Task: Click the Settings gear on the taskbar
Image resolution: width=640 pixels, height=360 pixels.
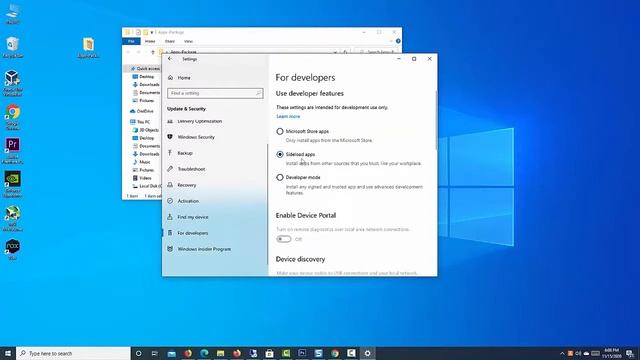Action: point(367,353)
